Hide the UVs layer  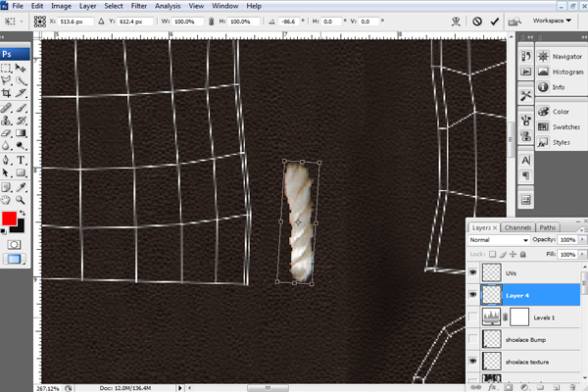coord(473,272)
